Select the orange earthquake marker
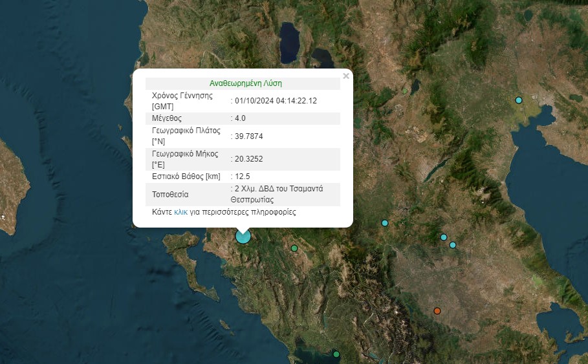 pyautogui.click(x=437, y=311)
